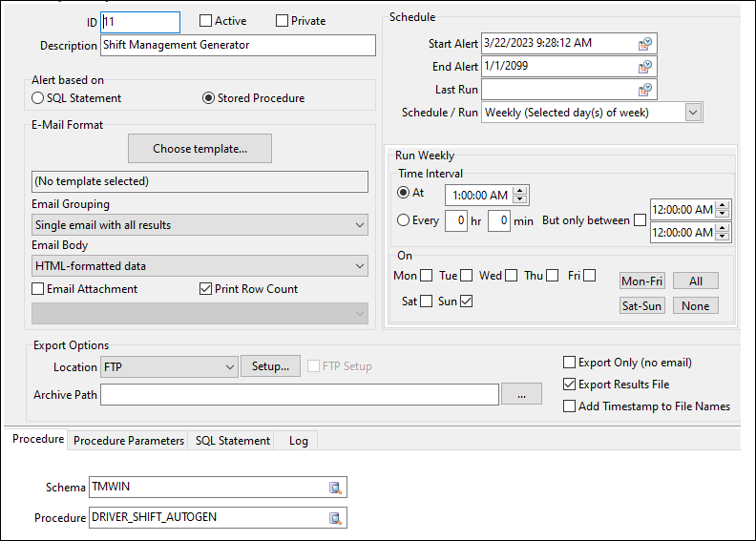Click in the Description text field
Image resolution: width=756 pixels, height=541 pixels.
pyautogui.click(x=238, y=45)
